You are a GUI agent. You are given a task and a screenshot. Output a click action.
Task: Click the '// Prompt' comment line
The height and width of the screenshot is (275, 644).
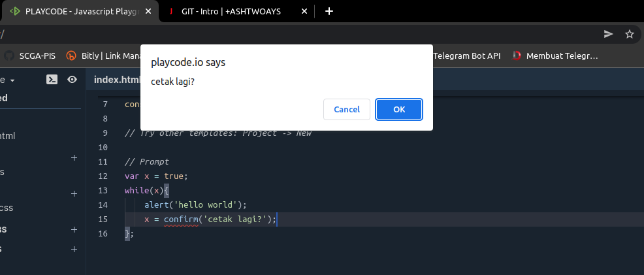click(146, 162)
